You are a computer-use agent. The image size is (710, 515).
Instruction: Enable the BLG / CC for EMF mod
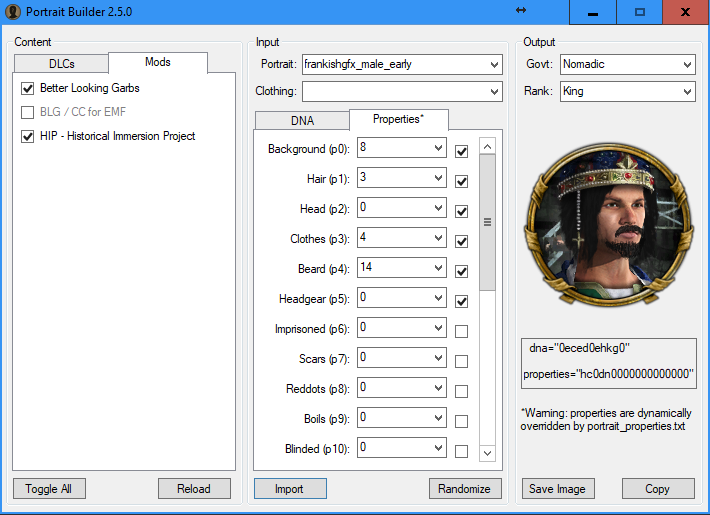28,112
